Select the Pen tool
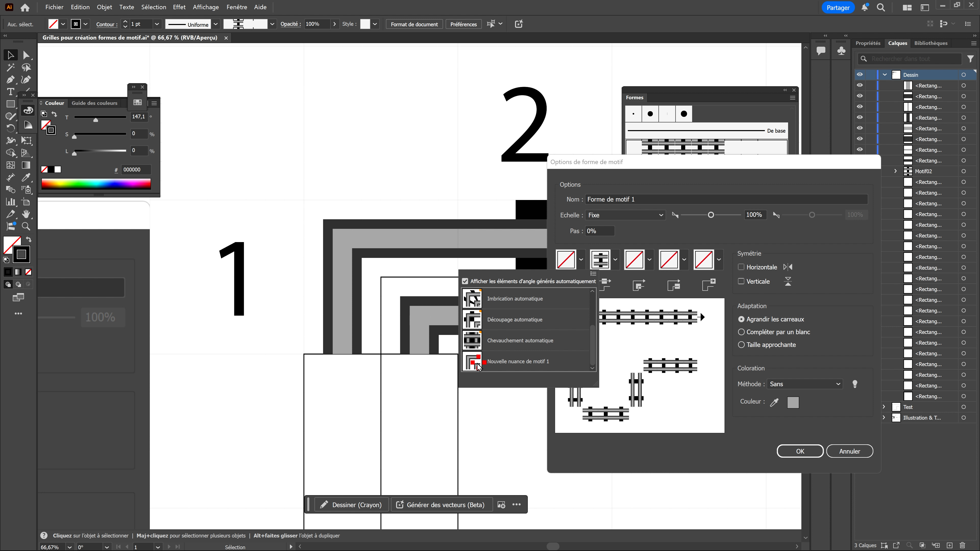Image resolution: width=980 pixels, height=551 pixels. (10, 80)
